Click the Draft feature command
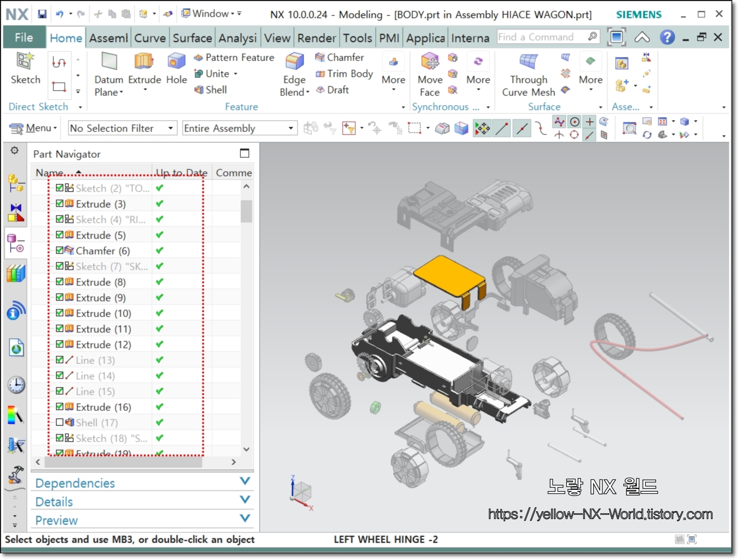 (333, 89)
